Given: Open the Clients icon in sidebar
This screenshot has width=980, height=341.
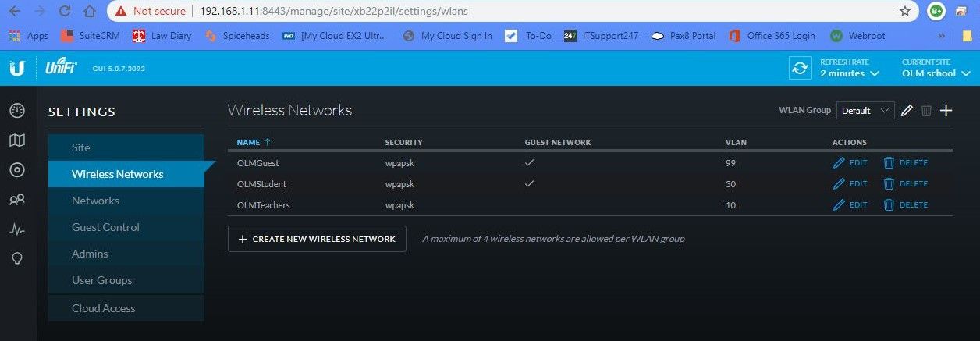Looking at the screenshot, I should 17,200.
